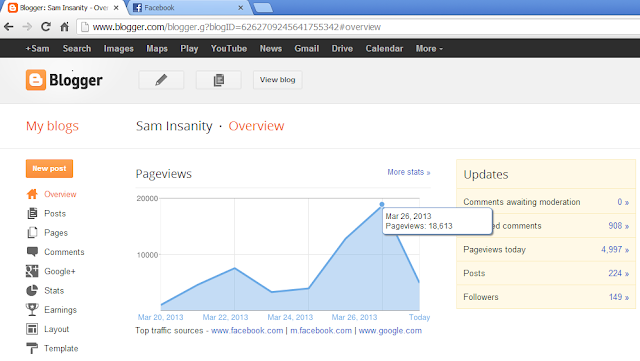This screenshot has width=640, height=361.
Task: Open the Earnings trophy icon
Action: pyautogui.click(x=32, y=310)
